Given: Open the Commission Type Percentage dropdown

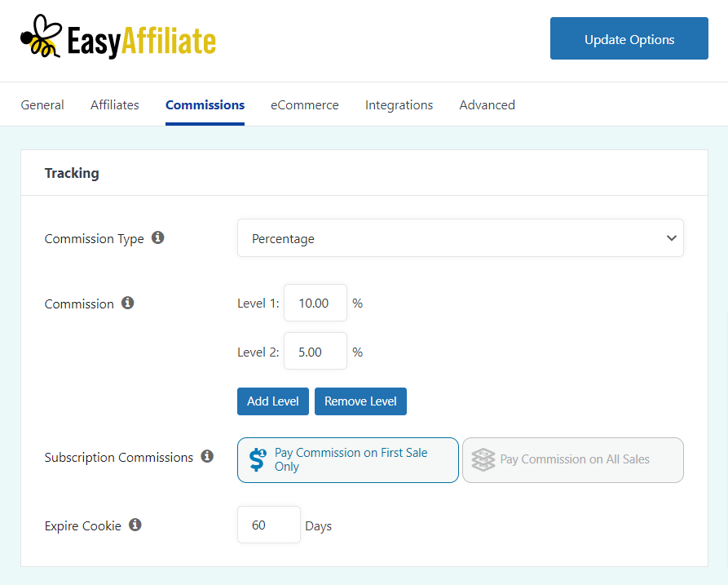Looking at the screenshot, I should tap(460, 238).
